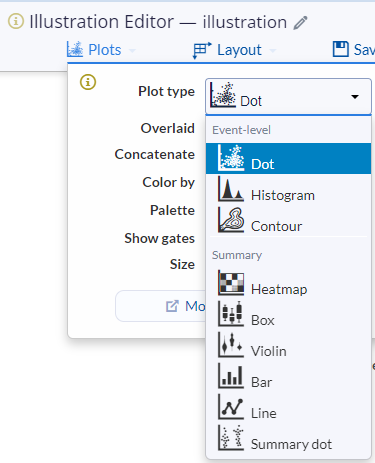375x463 pixels.
Task: Click the Layout grid icon in toolbar
Action: click(202, 50)
